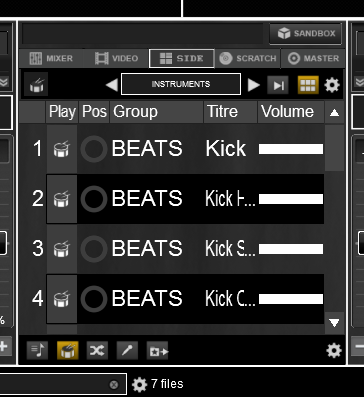
Task: Select the Kick title in row 1
Action: [x=226, y=148]
